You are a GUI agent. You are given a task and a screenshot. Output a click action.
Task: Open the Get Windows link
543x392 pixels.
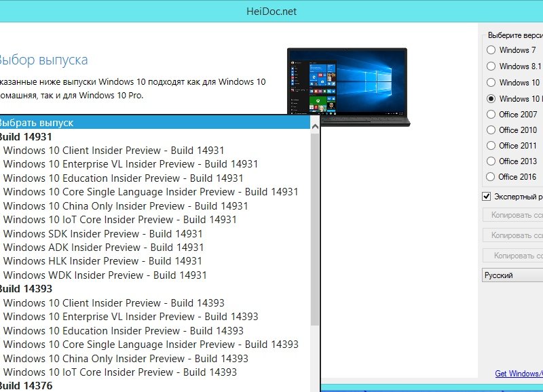[519, 374]
